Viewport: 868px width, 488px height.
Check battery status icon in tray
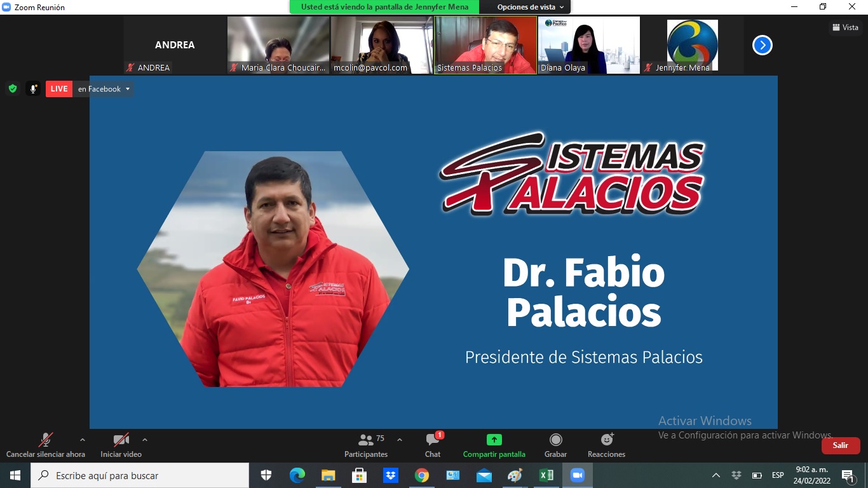(x=757, y=475)
